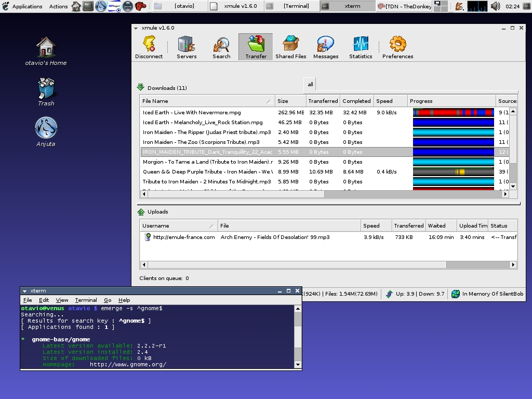The height and width of the screenshot is (399, 532).
Task: Sort downloads by File Name column header
Action: point(207,101)
